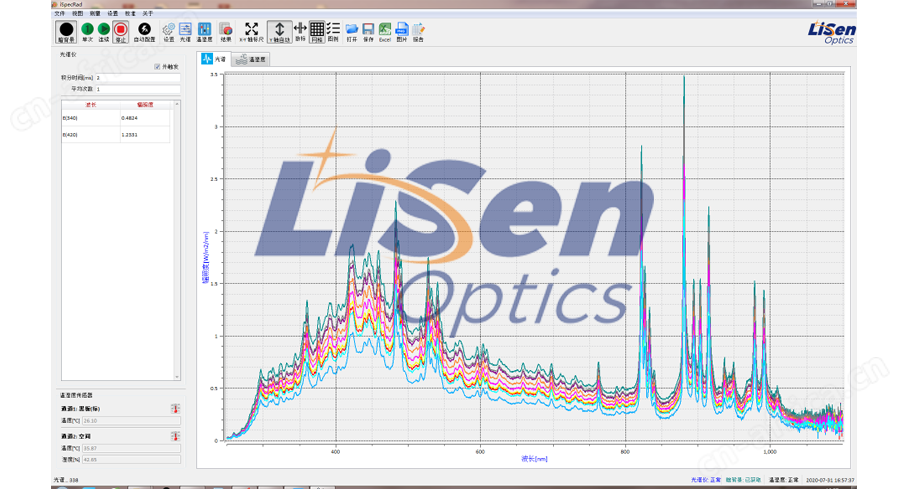The width and height of the screenshot is (900, 489).
Task: Click the spectrometer status text in status bar
Action: pyautogui.click(x=705, y=480)
